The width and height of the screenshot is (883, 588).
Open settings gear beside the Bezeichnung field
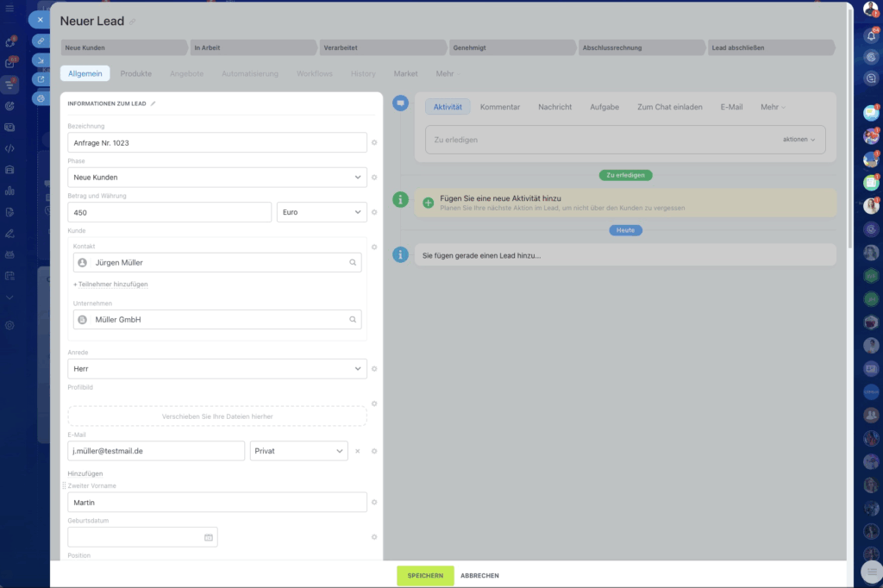(x=373, y=142)
